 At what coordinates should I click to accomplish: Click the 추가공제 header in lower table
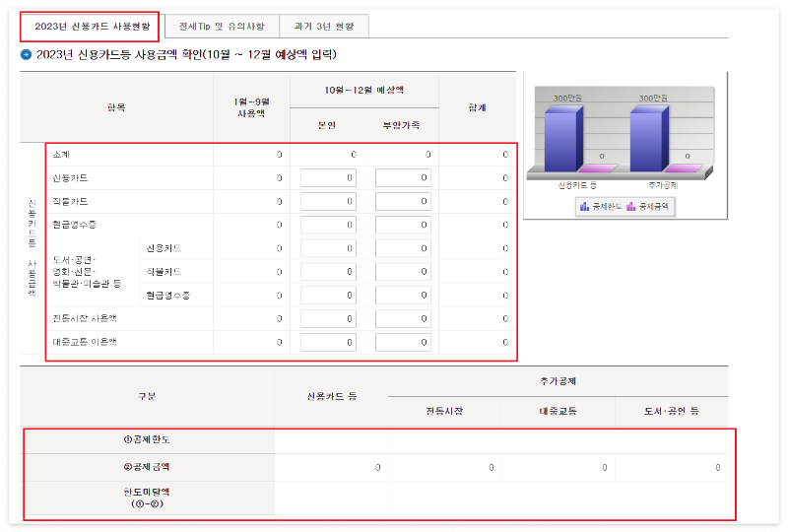[558, 381]
